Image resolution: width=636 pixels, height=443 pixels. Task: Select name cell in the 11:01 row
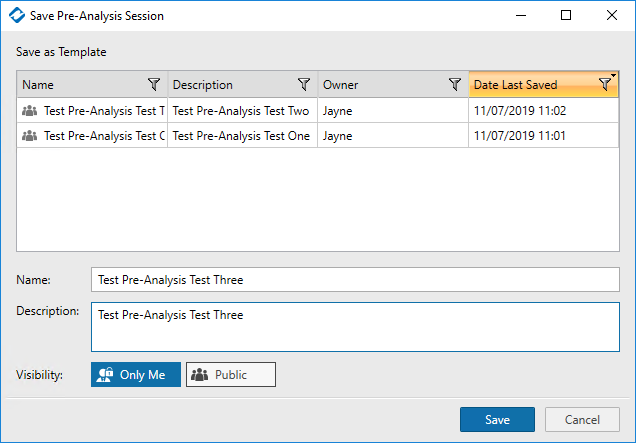[x=92, y=135]
